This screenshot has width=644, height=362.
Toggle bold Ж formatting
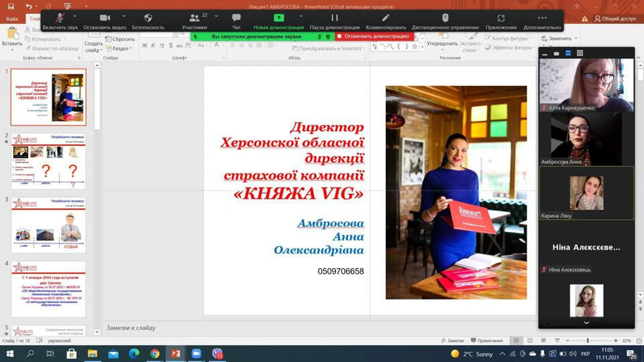pos(144,45)
